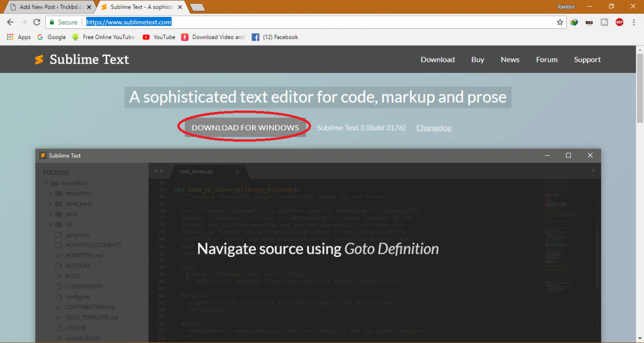644x343 pixels.
Task: Open the (12) Facebook bookmark
Action: coord(275,37)
